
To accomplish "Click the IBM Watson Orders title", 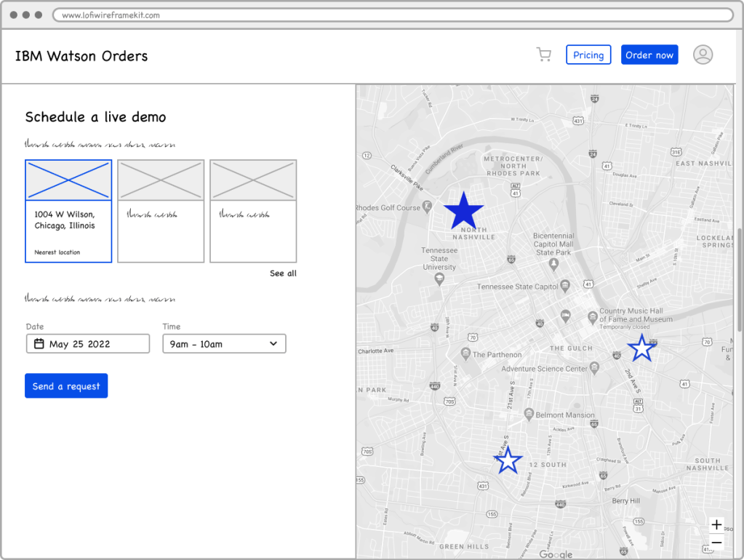I will pos(81,56).
